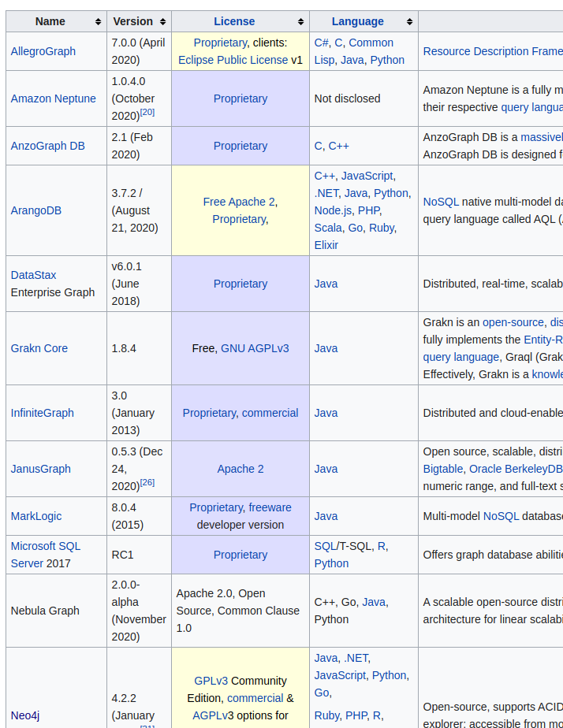Open Free Apache 2 link for ArangoDB

pyautogui.click(x=239, y=202)
